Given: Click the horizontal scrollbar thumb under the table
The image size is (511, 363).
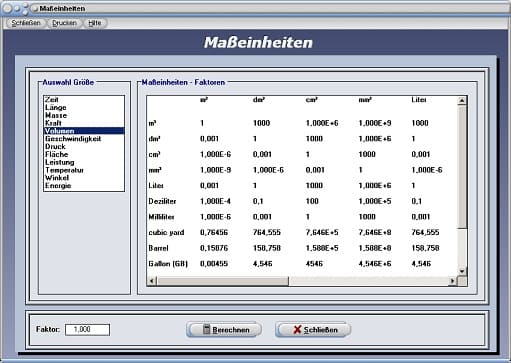Looking at the screenshot, I should 222,281.
